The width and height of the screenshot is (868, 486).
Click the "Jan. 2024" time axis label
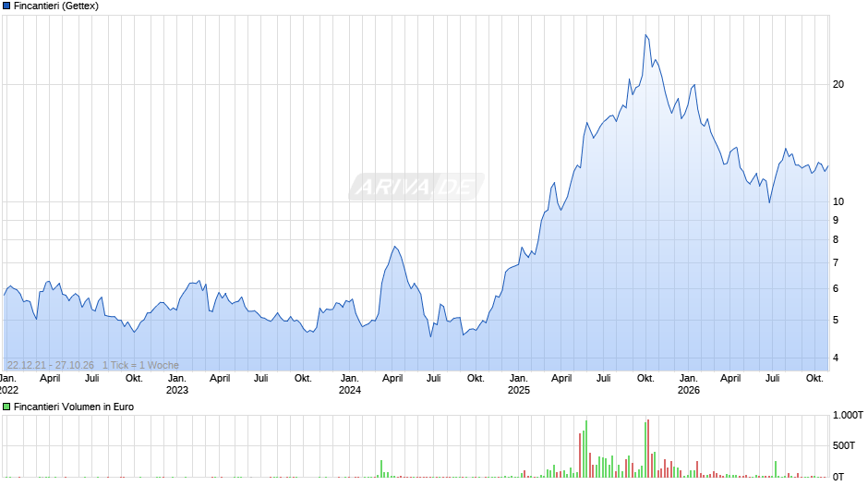350,384
